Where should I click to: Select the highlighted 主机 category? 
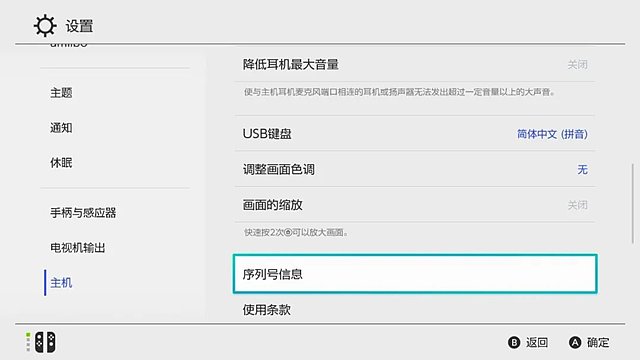pos(61,283)
